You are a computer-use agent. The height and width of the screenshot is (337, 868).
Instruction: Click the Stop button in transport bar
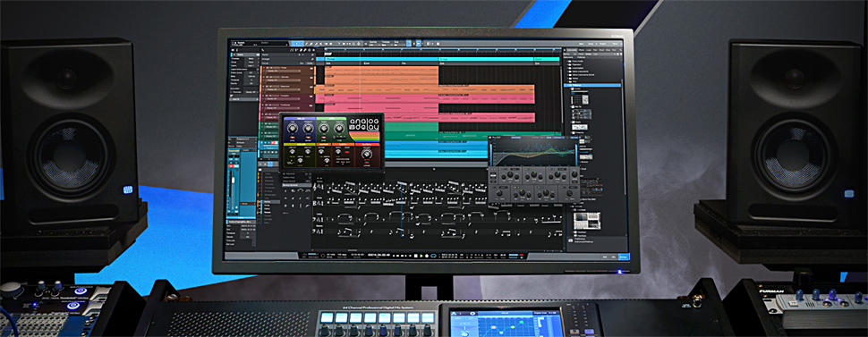tap(416, 256)
